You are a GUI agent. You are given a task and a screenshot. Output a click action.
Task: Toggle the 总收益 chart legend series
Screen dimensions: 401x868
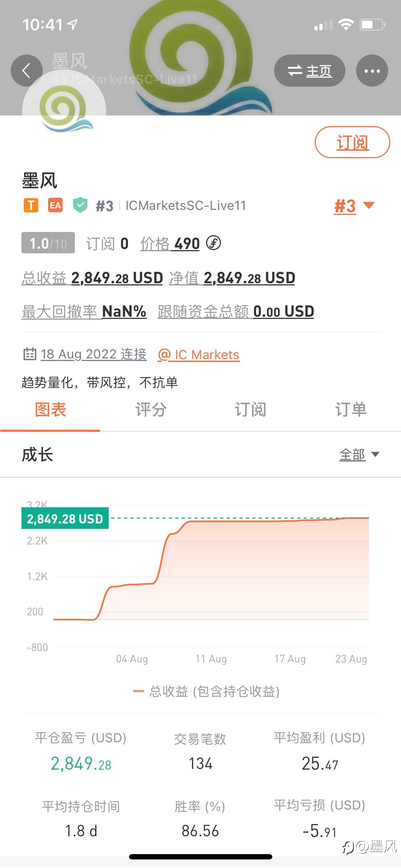click(206, 691)
